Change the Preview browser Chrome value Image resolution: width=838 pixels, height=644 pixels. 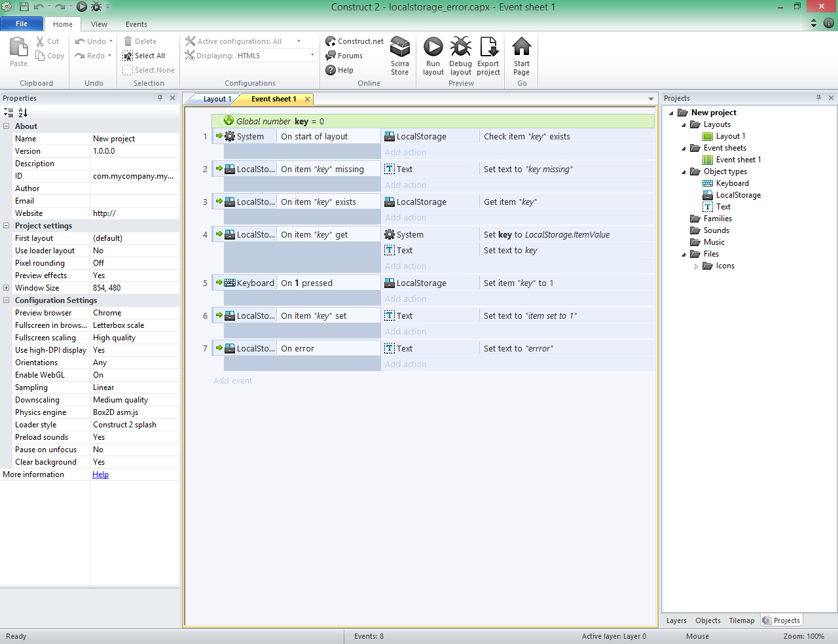[x=134, y=313]
